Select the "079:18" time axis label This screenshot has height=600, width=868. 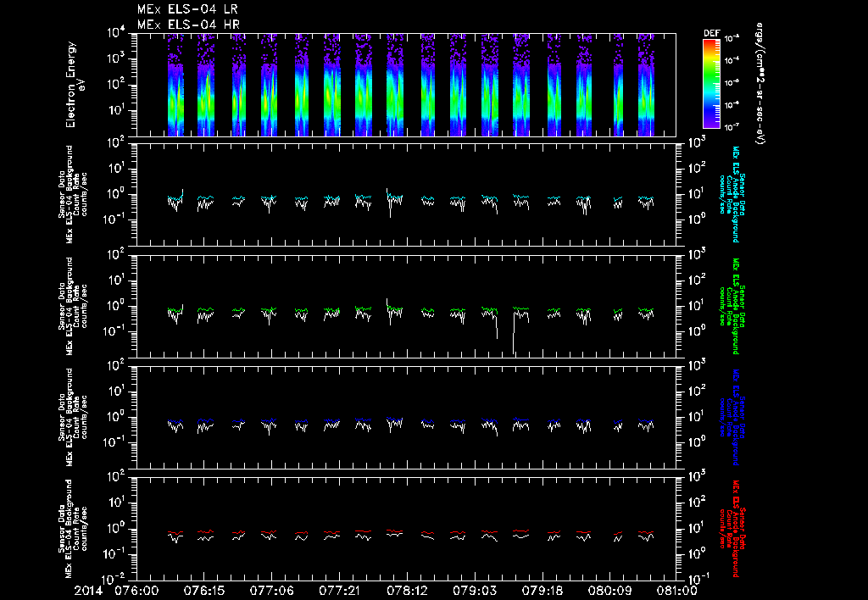[542, 591]
